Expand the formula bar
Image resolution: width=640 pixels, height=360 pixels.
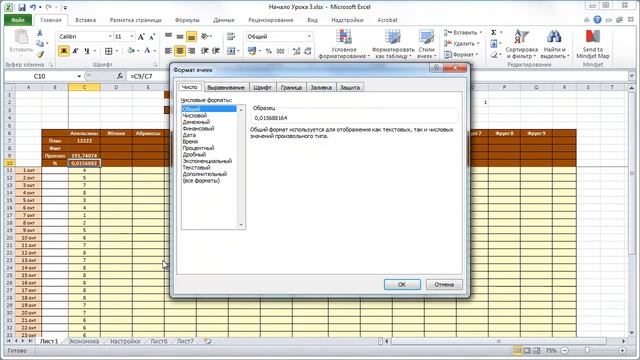click(x=631, y=76)
